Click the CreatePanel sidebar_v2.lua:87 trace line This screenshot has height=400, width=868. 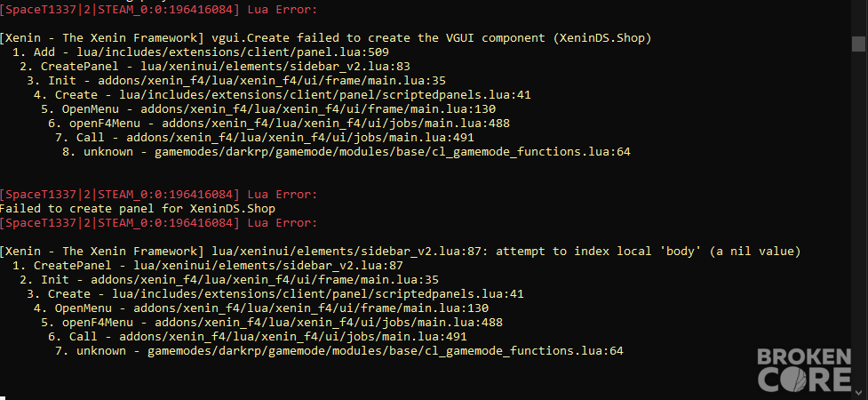(x=208, y=266)
